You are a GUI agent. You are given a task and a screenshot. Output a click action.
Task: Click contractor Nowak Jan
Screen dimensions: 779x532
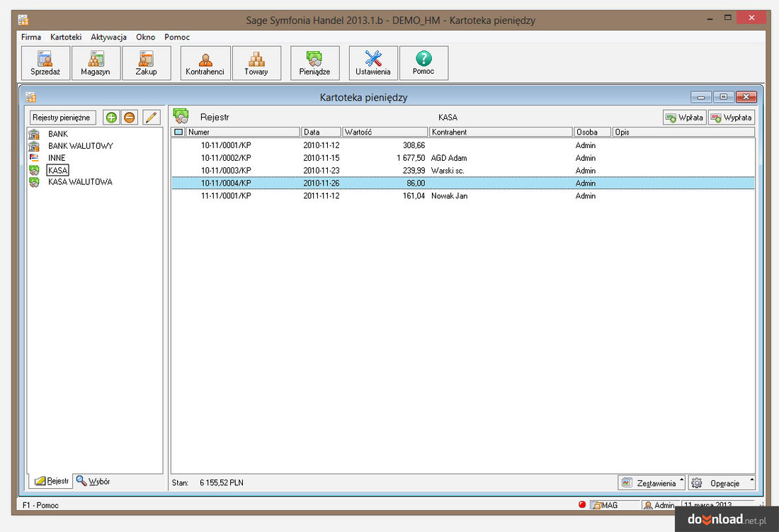tap(449, 196)
